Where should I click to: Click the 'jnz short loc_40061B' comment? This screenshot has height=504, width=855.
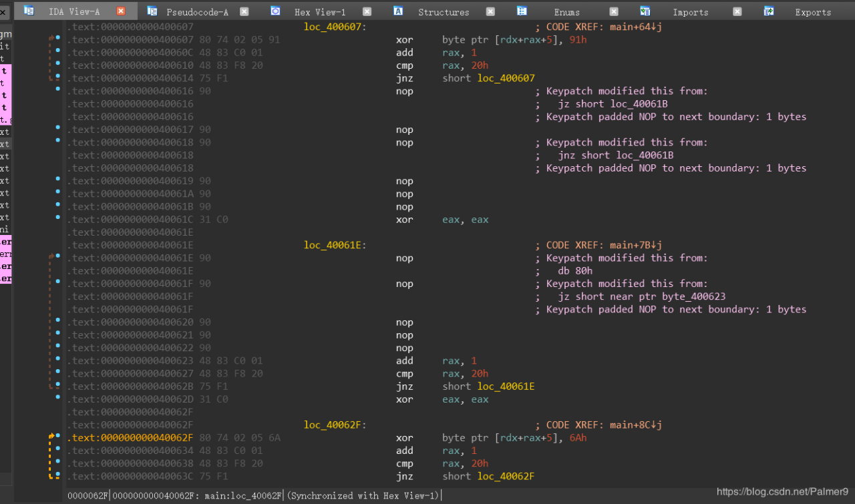tap(615, 156)
